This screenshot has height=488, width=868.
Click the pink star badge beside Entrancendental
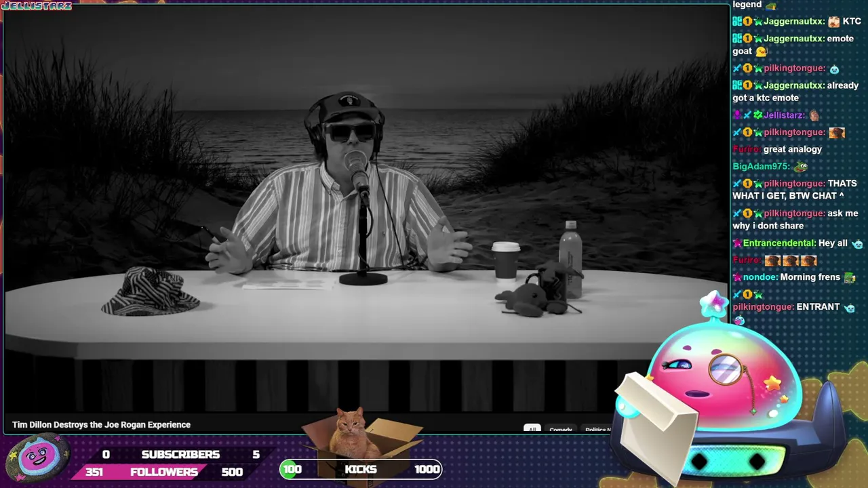(737, 243)
